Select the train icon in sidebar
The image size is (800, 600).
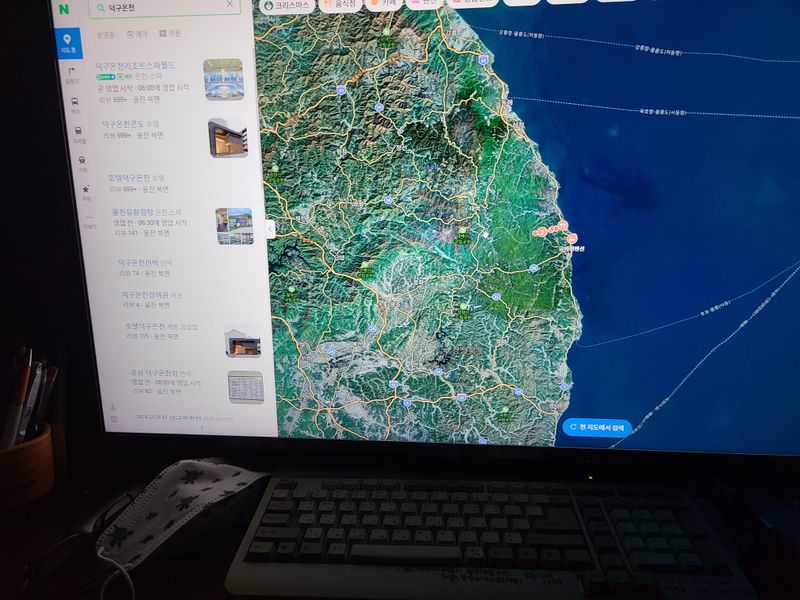point(82,162)
